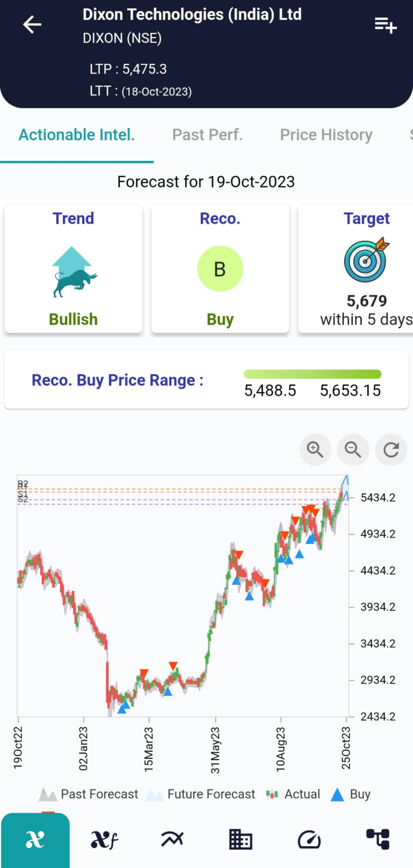The image size is (413, 868).
Task: Add DIXON to watchlist via top-right icon
Action: click(385, 25)
